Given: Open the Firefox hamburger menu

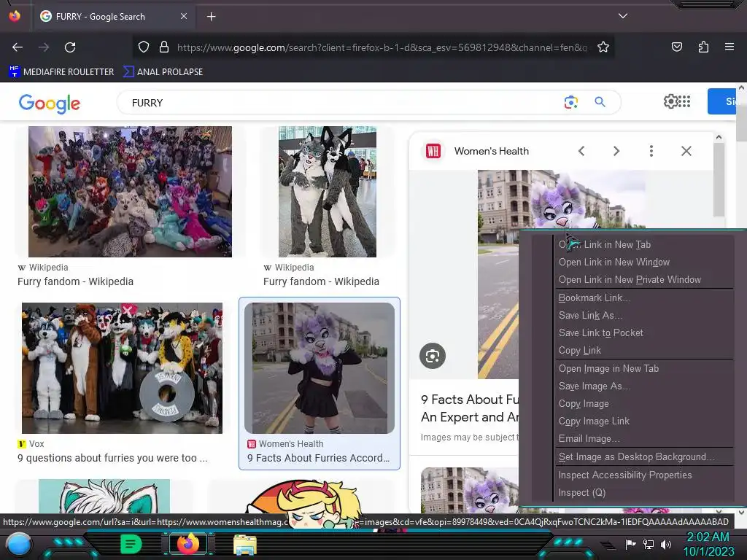Looking at the screenshot, I should [729, 47].
